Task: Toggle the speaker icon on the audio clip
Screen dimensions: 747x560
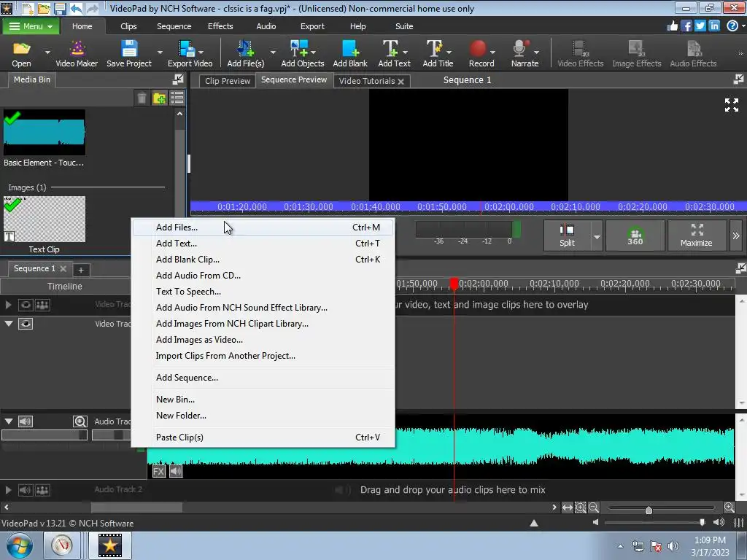Action: pyautogui.click(x=176, y=472)
